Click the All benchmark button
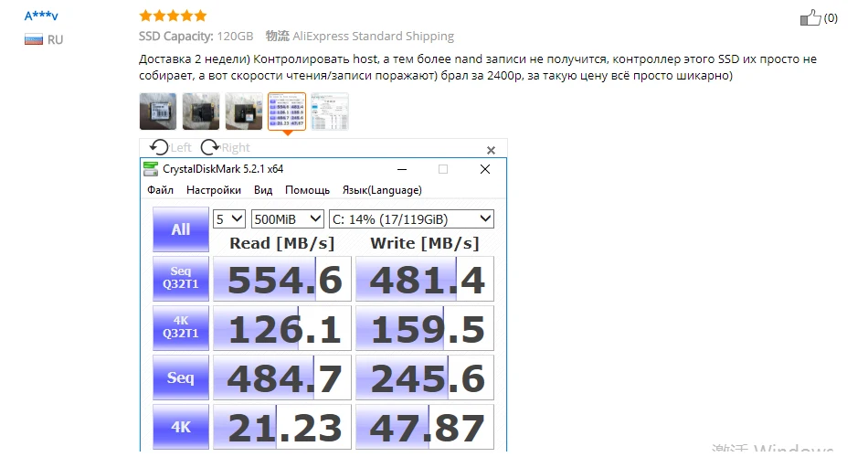Viewport: 868px width, 457px height. [181, 229]
